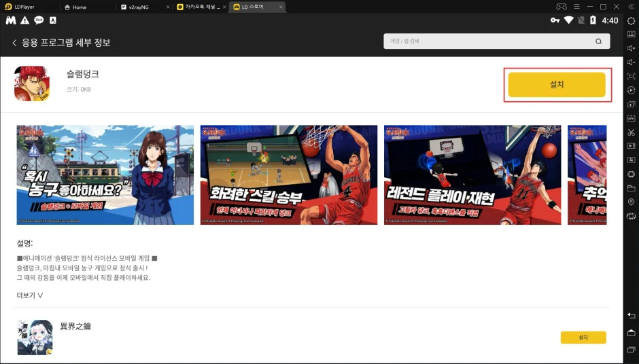Open the shared folder icon in sidebar

pyautogui.click(x=631, y=188)
